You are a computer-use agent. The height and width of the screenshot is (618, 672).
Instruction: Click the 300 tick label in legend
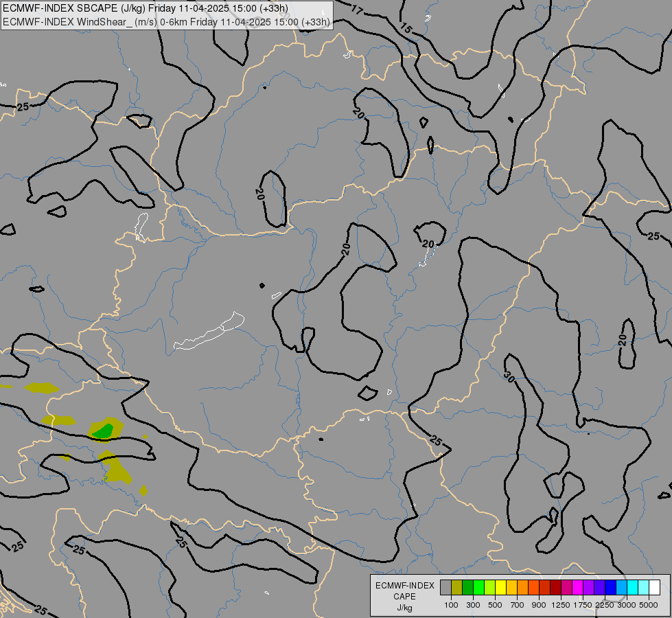click(x=473, y=605)
